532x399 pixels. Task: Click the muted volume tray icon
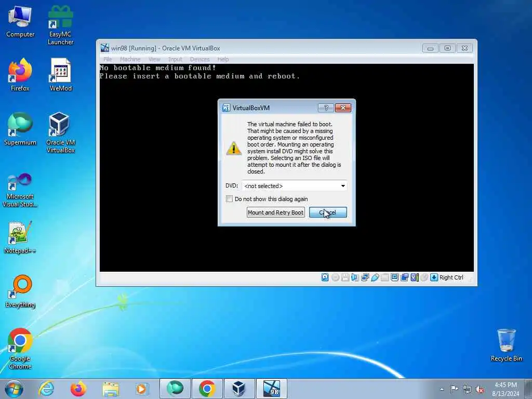pyautogui.click(x=480, y=389)
